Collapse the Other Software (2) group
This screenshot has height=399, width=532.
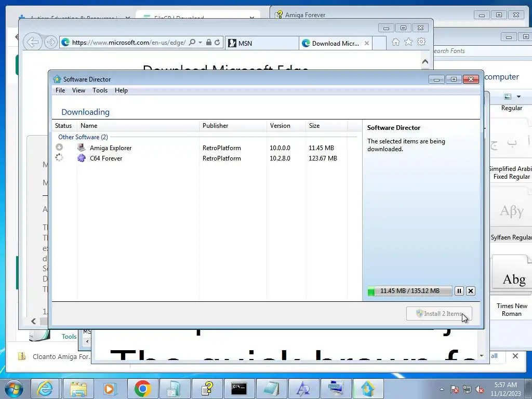[x=83, y=137]
